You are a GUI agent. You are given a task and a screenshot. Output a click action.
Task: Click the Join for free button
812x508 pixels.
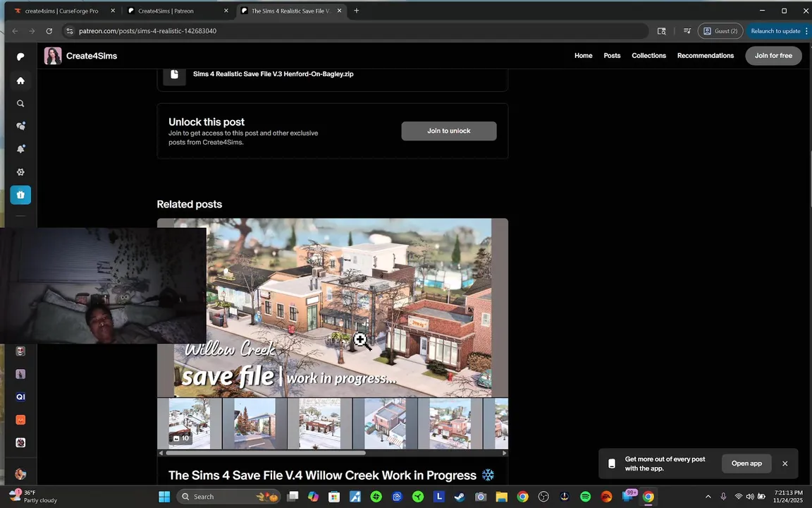point(773,56)
